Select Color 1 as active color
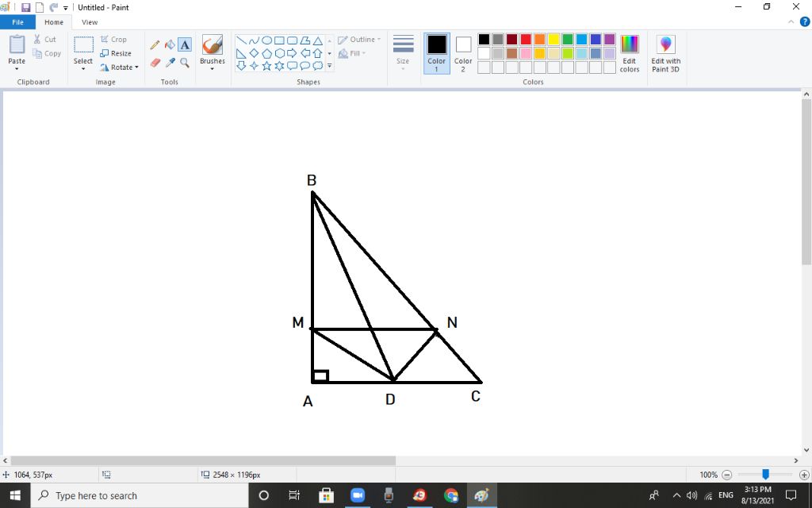Image resolution: width=812 pixels, height=508 pixels. tap(437, 53)
